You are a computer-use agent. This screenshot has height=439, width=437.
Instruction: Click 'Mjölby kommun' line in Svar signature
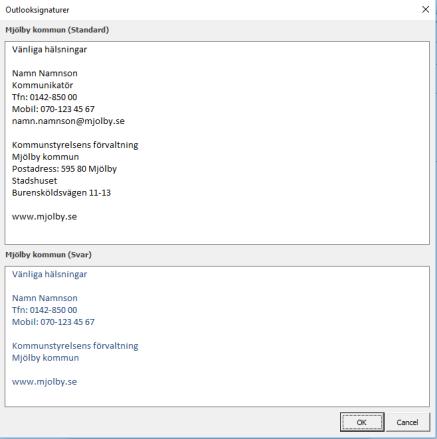coord(45,358)
